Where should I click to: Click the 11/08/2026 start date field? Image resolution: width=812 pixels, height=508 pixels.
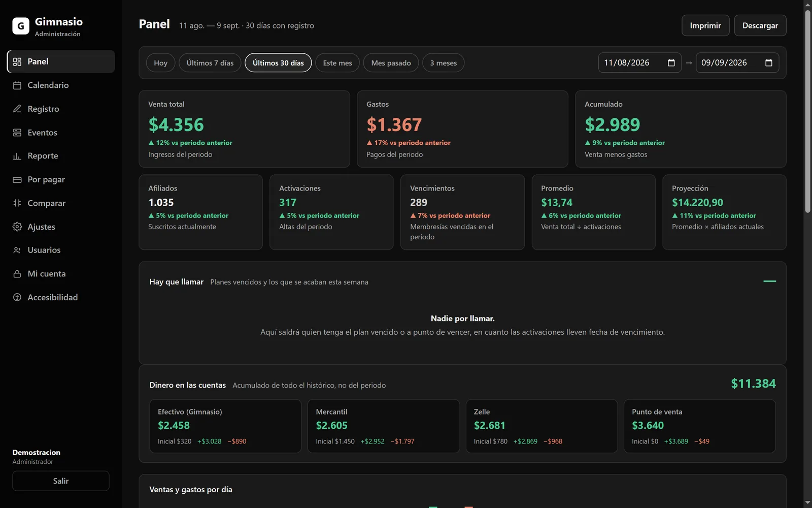pyautogui.click(x=639, y=63)
